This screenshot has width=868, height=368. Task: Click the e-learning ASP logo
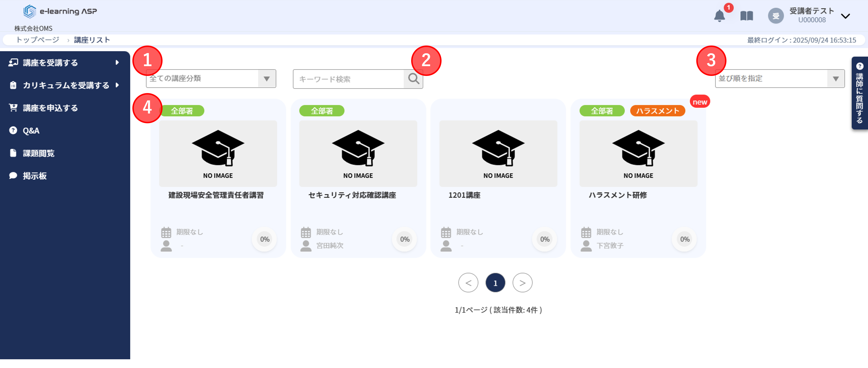[60, 11]
